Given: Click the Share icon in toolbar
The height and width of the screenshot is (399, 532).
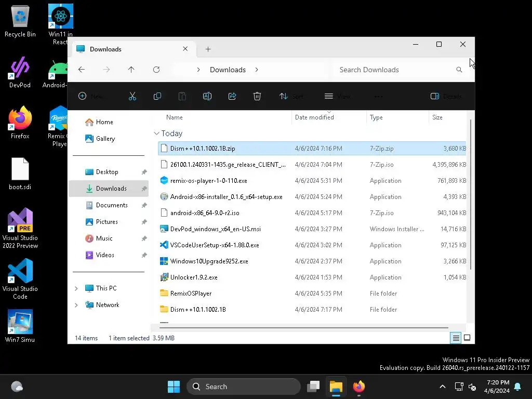Looking at the screenshot, I should coord(232,96).
